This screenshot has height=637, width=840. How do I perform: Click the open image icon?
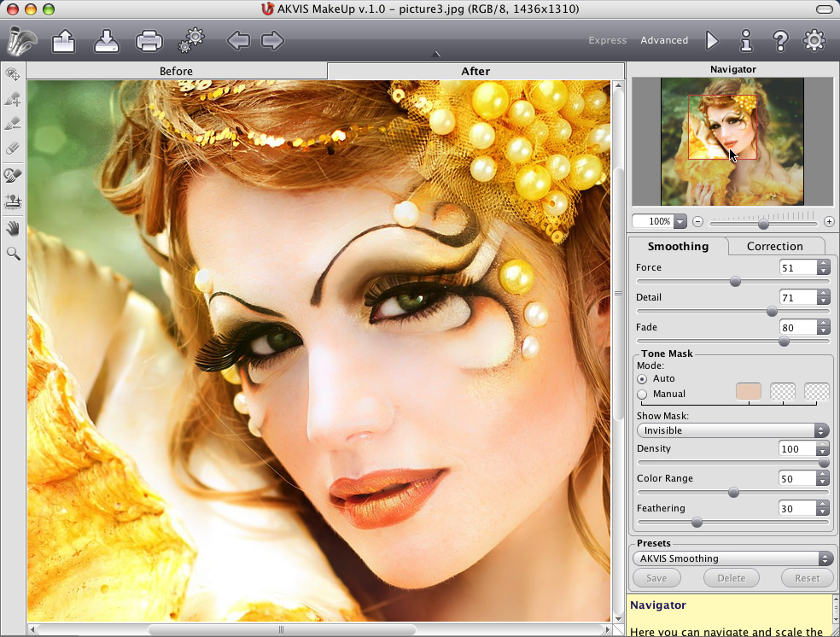click(x=63, y=40)
